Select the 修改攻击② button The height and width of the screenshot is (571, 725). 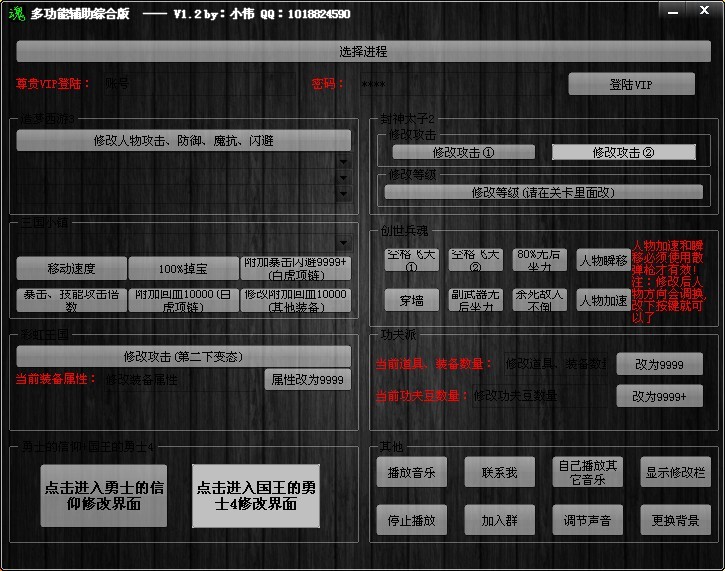[623, 152]
